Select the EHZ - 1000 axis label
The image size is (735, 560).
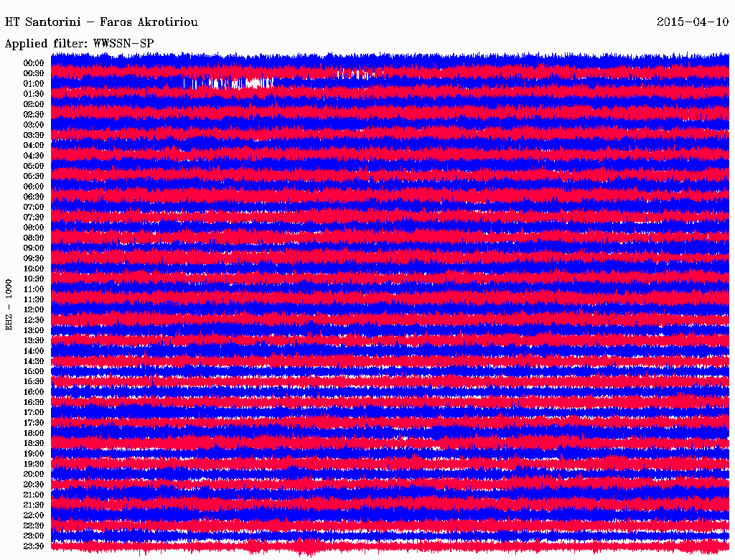pyautogui.click(x=9, y=304)
